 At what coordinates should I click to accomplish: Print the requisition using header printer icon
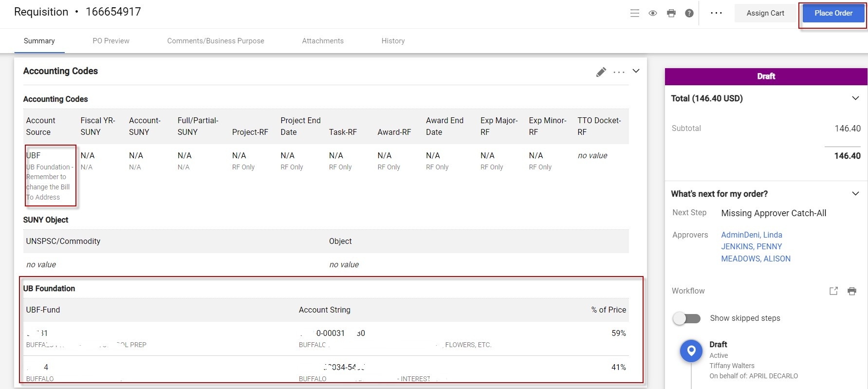(671, 13)
